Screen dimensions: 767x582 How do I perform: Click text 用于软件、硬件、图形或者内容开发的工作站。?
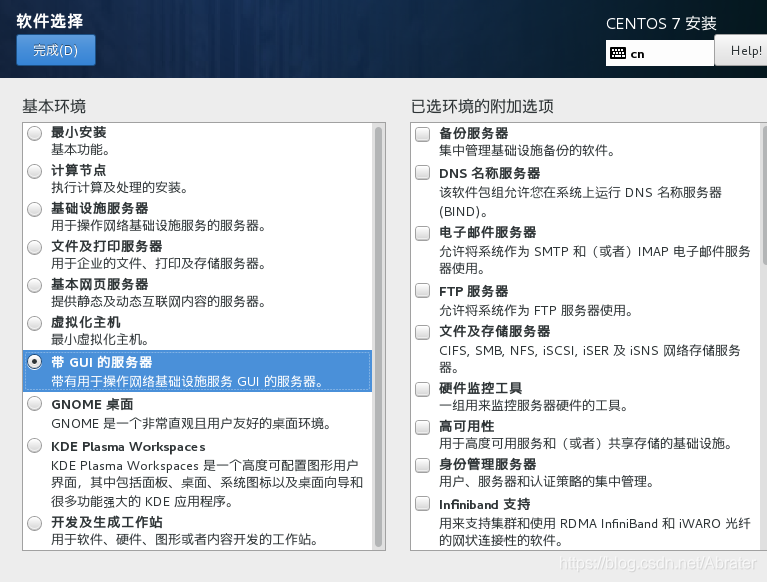[185, 539]
